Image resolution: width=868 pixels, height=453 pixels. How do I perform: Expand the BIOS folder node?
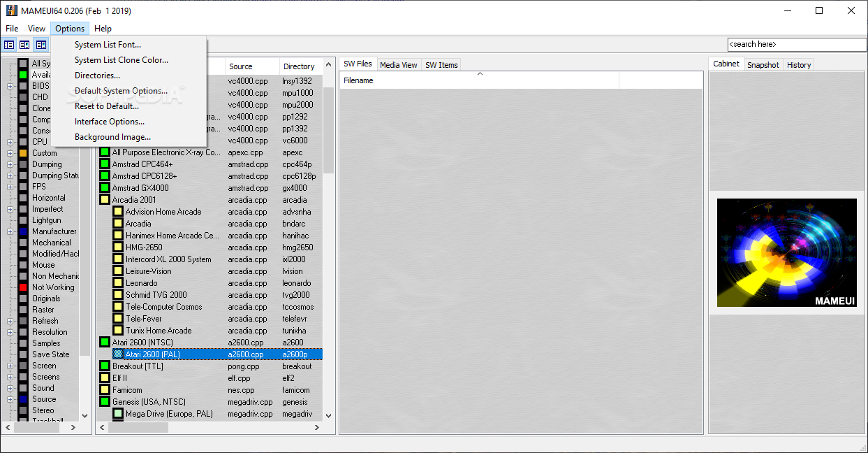pos(10,86)
